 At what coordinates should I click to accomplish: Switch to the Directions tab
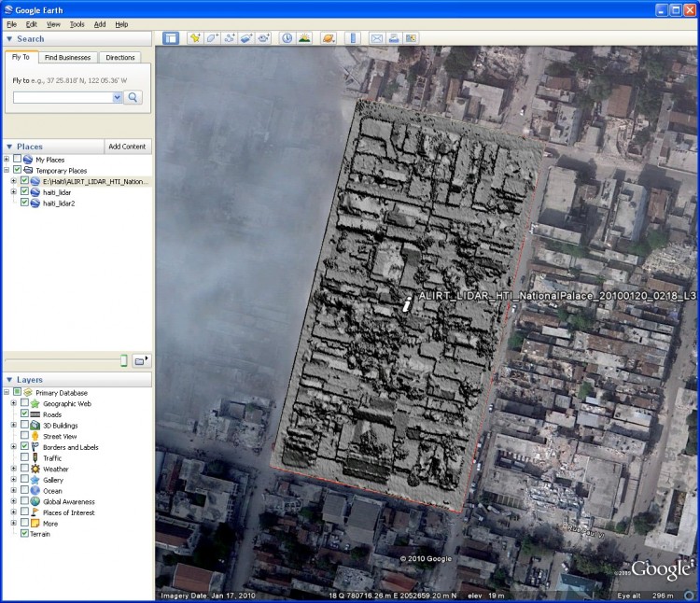click(x=120, y=57)
